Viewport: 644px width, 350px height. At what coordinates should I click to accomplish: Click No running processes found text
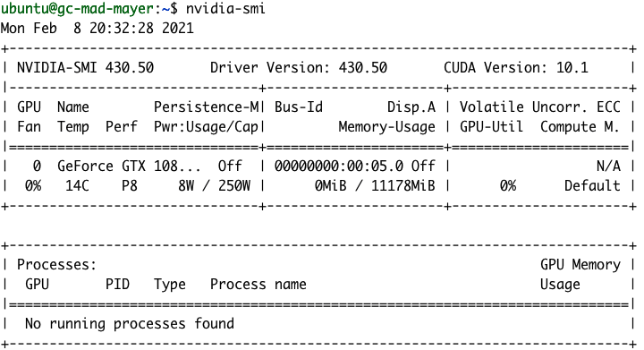point(130,324)
